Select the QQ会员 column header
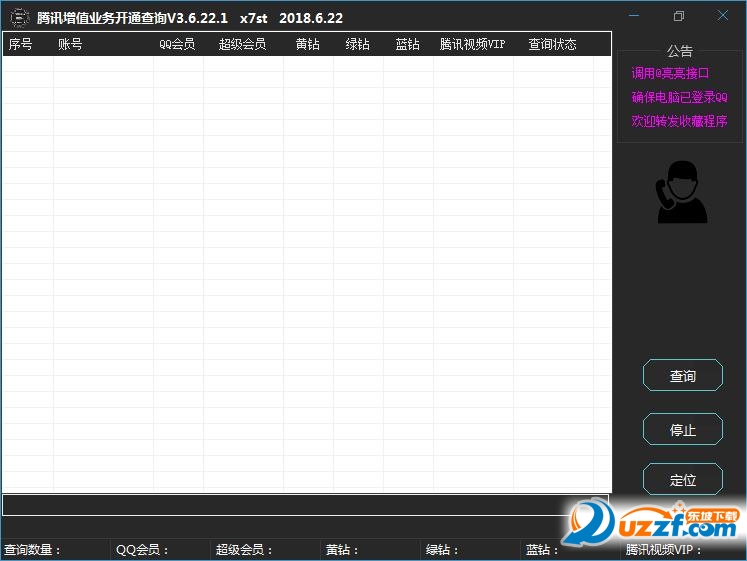This screenshot has width=747, height=561. pos(177,44)
